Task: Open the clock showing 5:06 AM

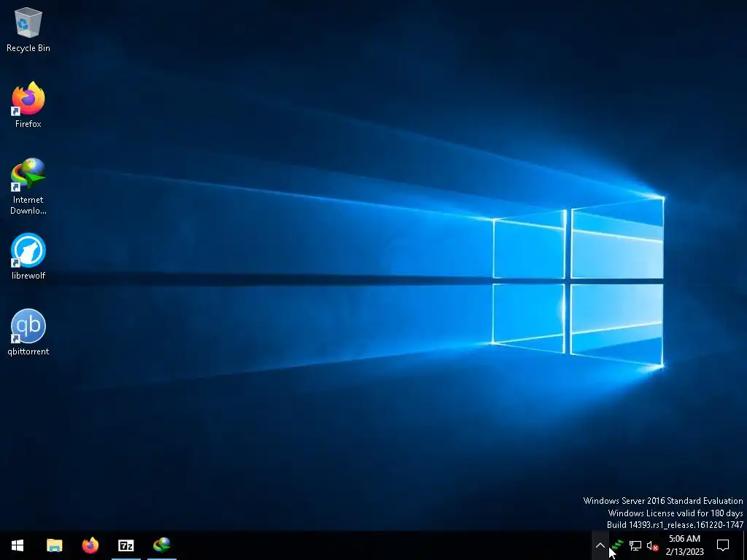Action: 684,545
